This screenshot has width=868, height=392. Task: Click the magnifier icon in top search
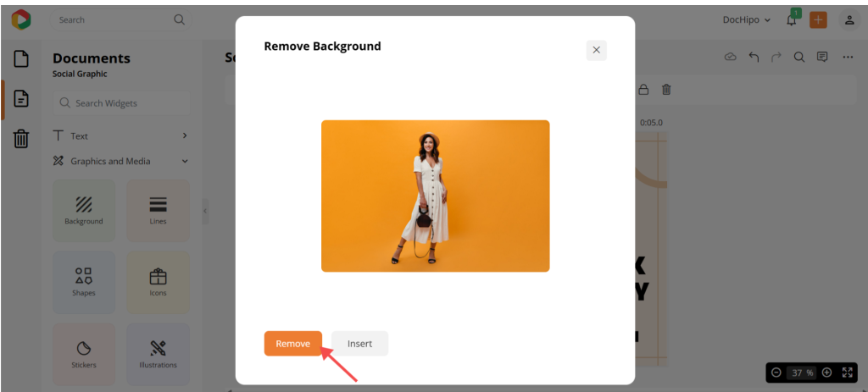[x=179, y=20]
